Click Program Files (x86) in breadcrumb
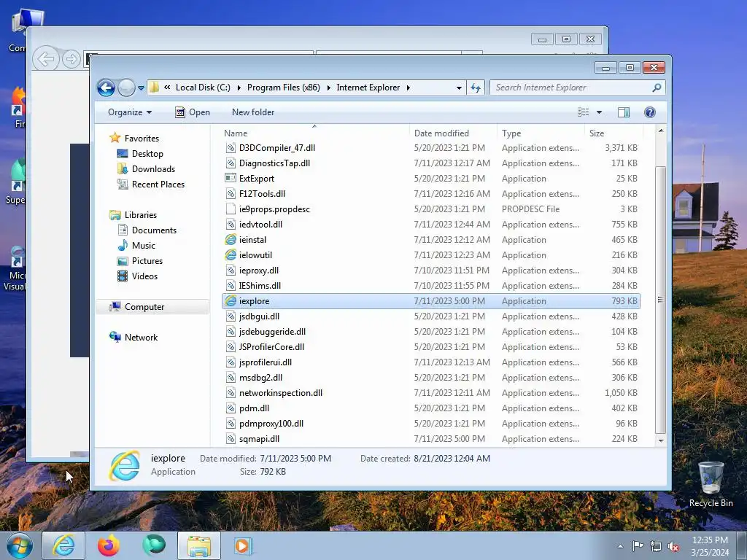The image size is (747, 560). point(284,87)
